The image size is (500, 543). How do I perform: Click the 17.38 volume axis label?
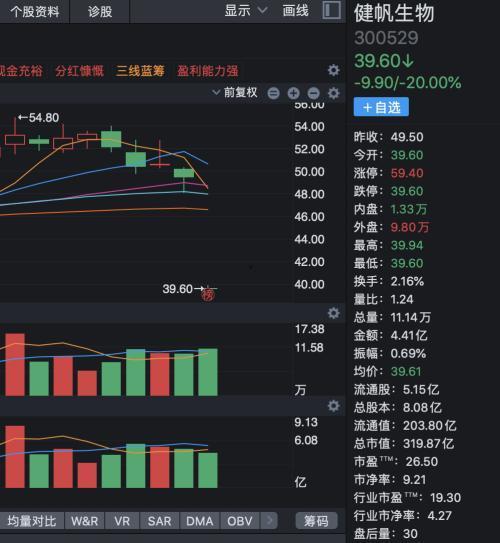pos(310,329)
